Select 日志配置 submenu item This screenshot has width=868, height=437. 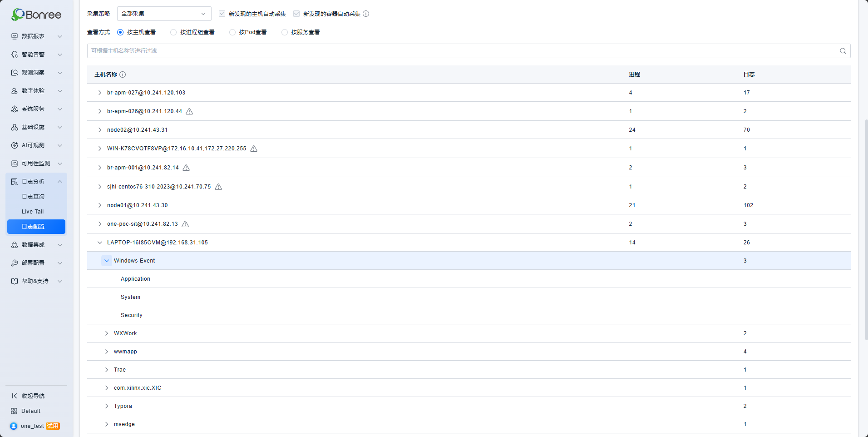click(36, 227)
